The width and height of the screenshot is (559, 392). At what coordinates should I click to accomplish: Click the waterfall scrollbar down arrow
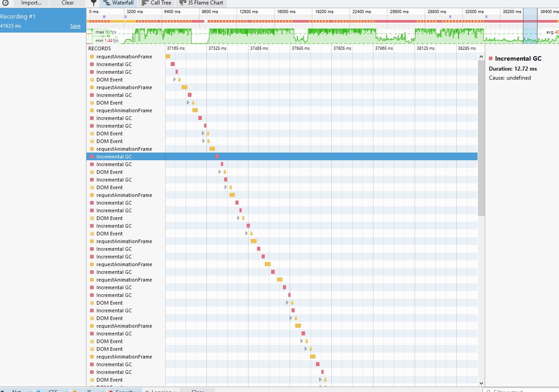coord(481,383)
